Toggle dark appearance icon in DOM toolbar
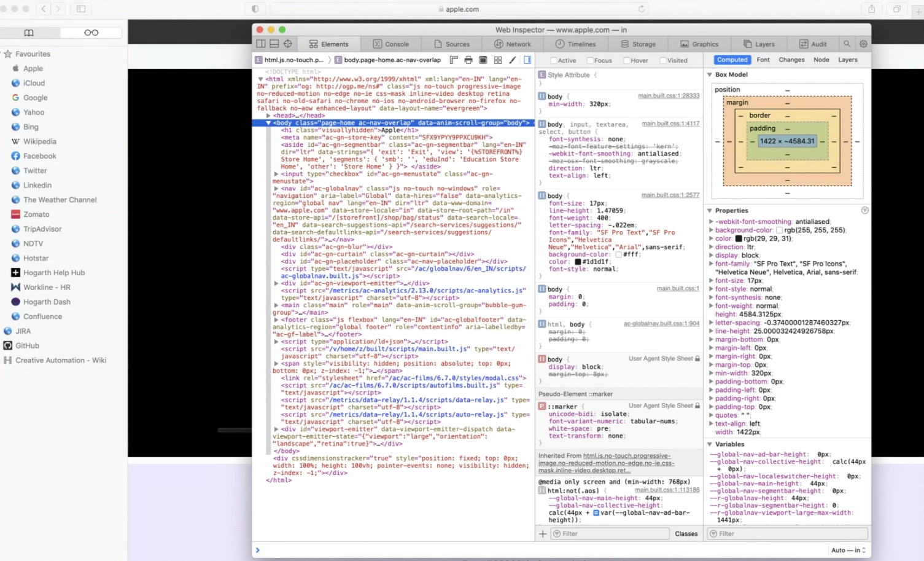924x561 pixels. [483, 60]
